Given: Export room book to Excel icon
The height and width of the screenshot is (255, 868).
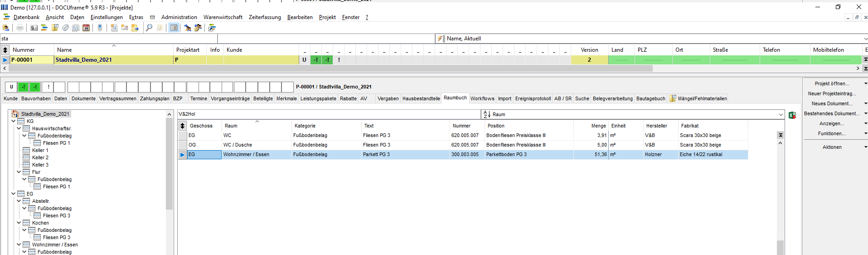Looking at the screenshot, I should (x=792, y=115).
